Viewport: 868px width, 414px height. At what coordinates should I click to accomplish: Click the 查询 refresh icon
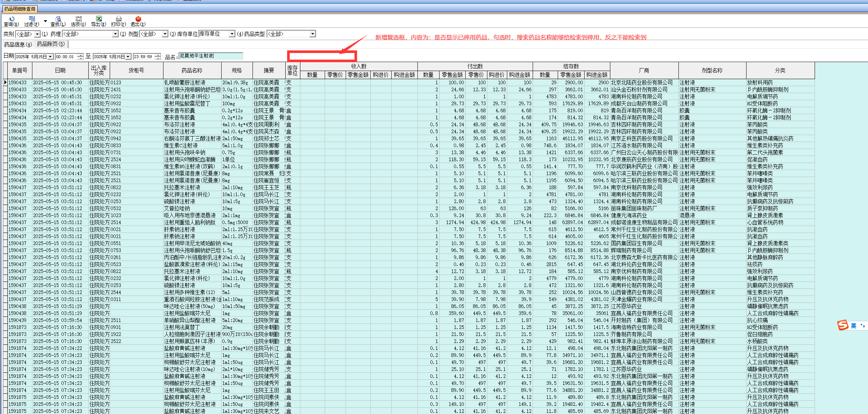click(x=11, y=19)
